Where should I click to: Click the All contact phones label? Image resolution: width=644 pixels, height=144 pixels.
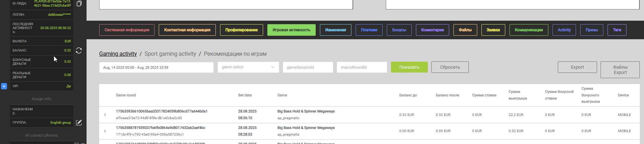click(41, 135)
